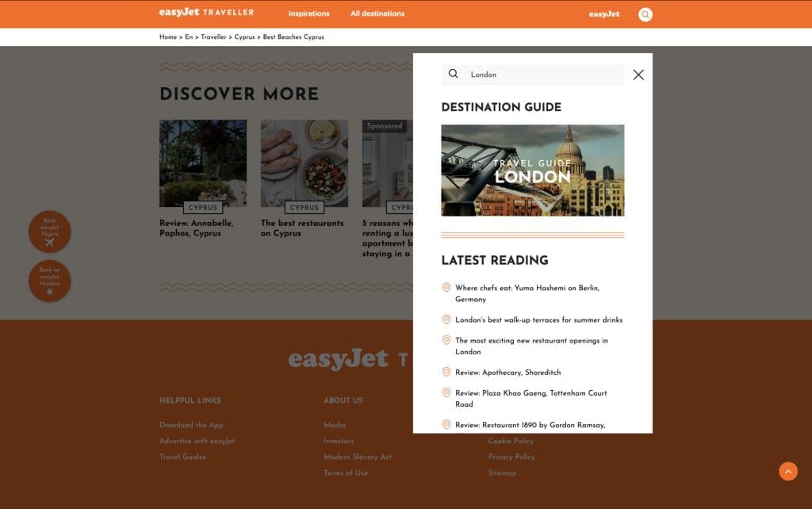The image size is (812, 509).
Task: Click the easyJet link in the header
Action: point(603,14)
